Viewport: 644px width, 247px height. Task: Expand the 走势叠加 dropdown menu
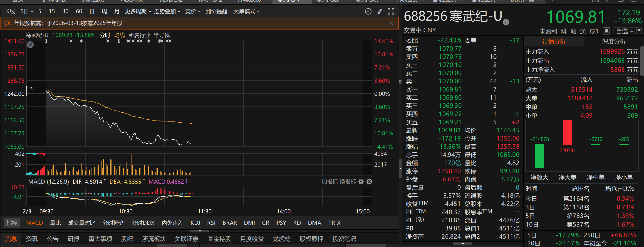point(167,12)
